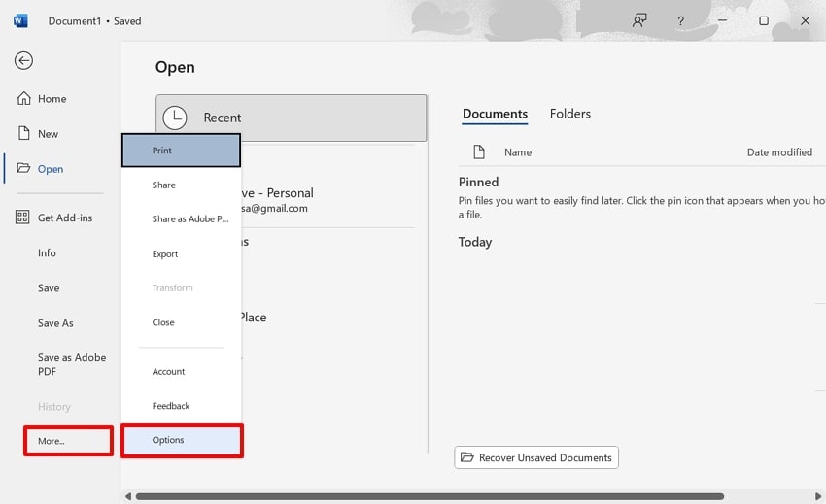826x504 pixels.
Task: Open Save as Adobe PDF
Action: pyautogui.click(x=72, y=364)
